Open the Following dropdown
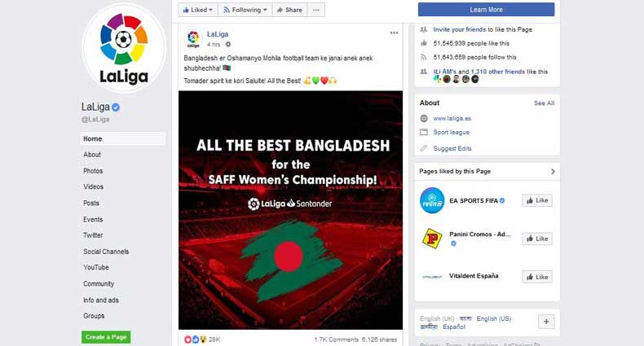 tap(245, 10)
